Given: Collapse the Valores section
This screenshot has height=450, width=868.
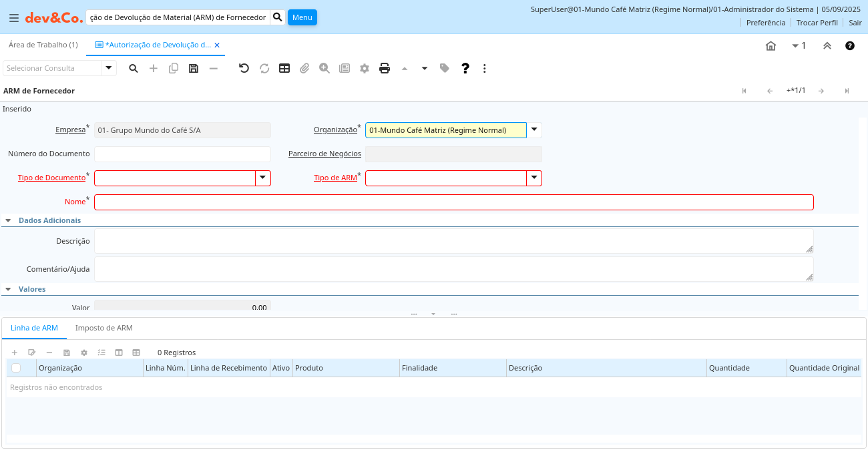Looking at the screenshot, I should [8, 290].
